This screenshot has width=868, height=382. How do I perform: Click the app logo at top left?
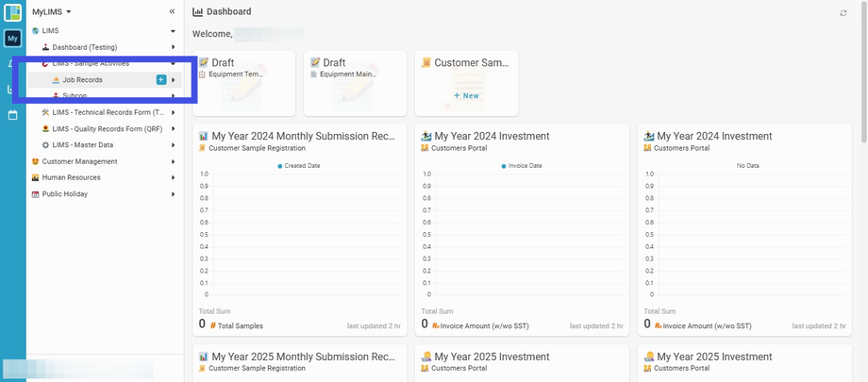(12, 12)
